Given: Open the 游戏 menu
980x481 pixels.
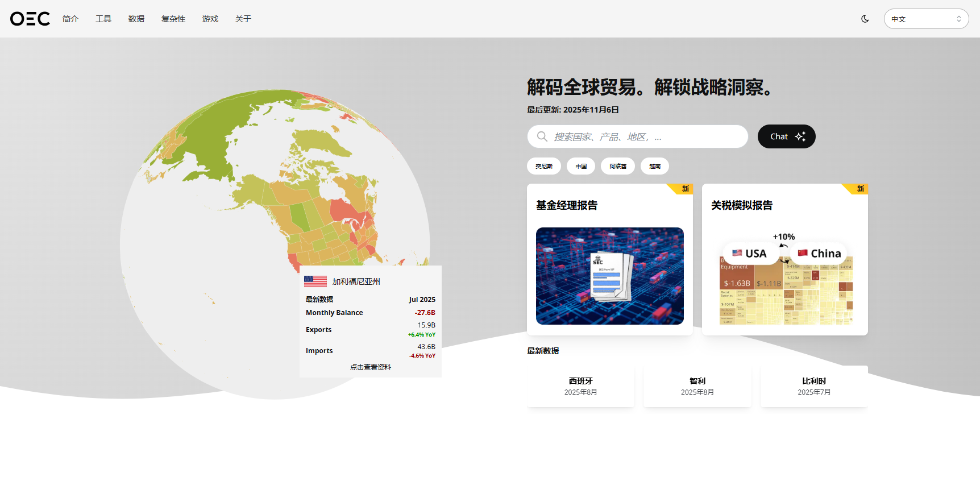Looking at the screenshot, I should pyautogui.click(x=210, y=19).
